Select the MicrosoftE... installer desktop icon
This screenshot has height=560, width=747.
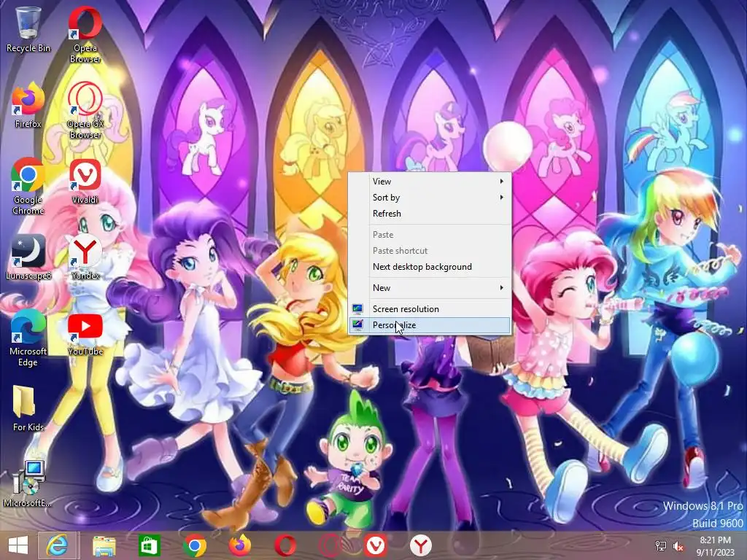[28, 483]
